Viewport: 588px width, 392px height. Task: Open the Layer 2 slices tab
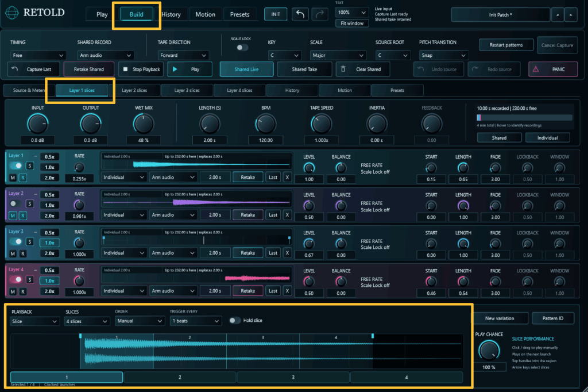tap(134, 90)
